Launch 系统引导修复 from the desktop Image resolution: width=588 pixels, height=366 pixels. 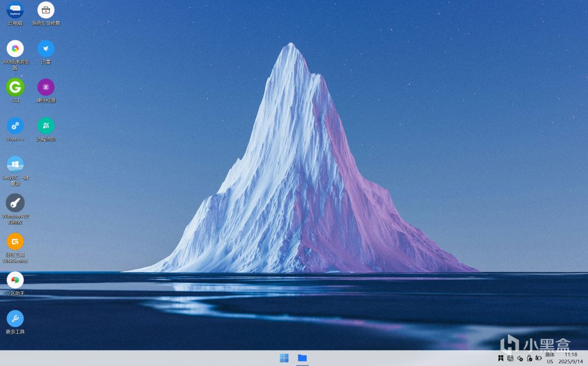coord(46,14)
